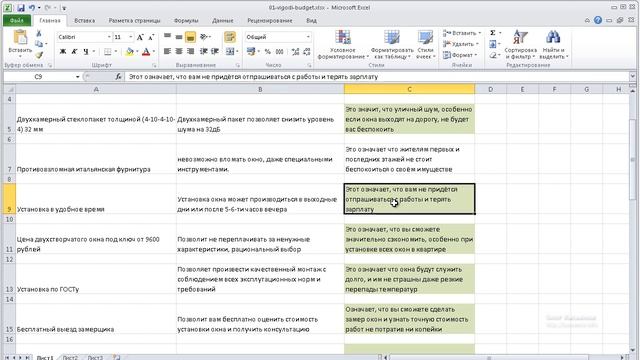640x360 pixels.
Task: Click the Clear eraser icon
Action: pos(493,55)
